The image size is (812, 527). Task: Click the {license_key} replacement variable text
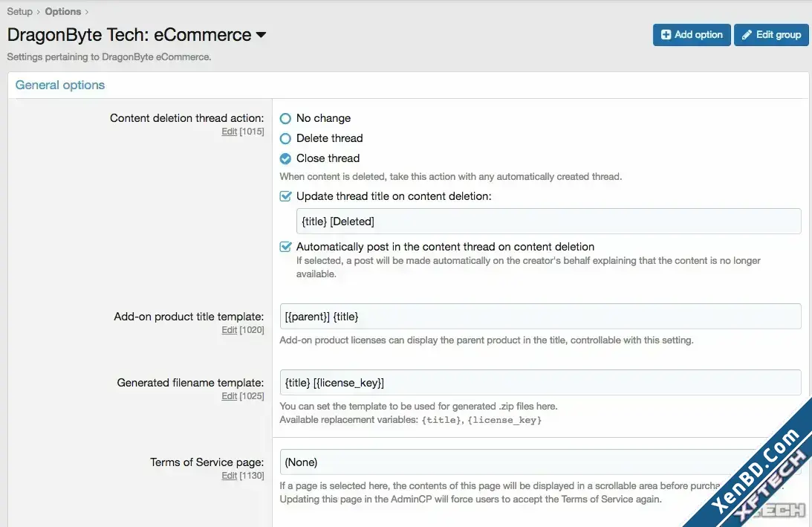(504, 420)
